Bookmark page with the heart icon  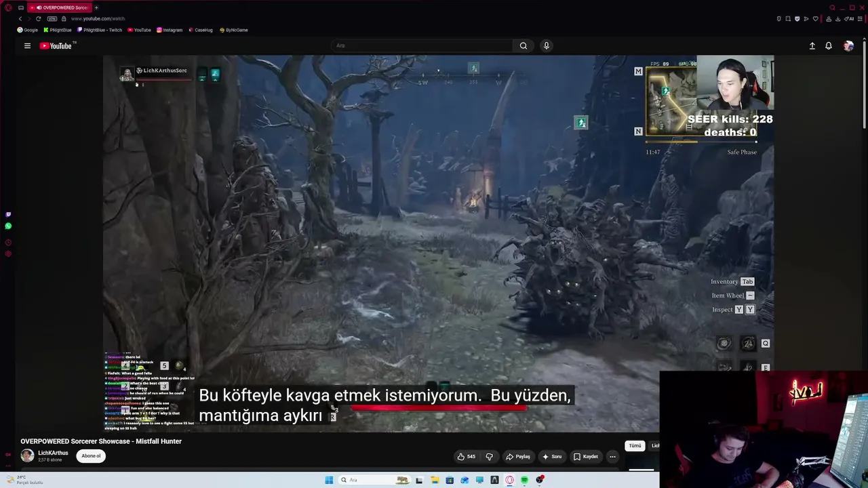click(x=815, y=18)
